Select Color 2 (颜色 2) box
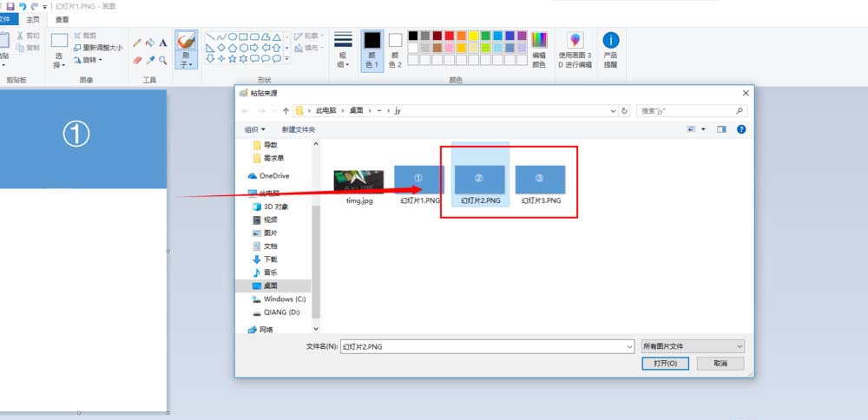 point(395,49)
